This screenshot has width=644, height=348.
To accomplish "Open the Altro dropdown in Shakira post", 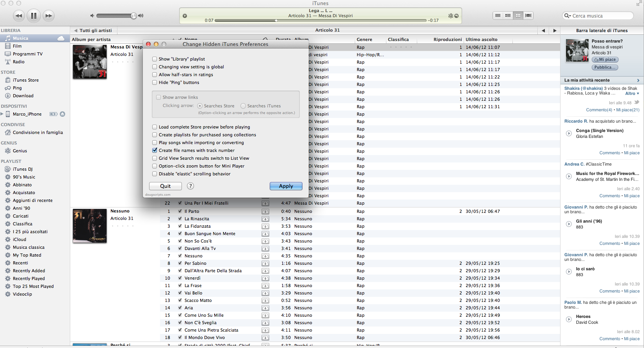I will click(x=632, y=93).
